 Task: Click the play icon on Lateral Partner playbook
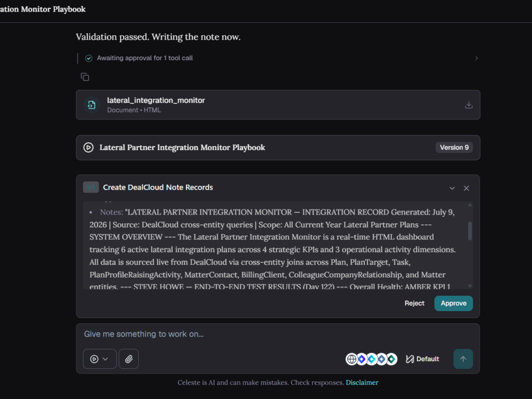(88, 148)
